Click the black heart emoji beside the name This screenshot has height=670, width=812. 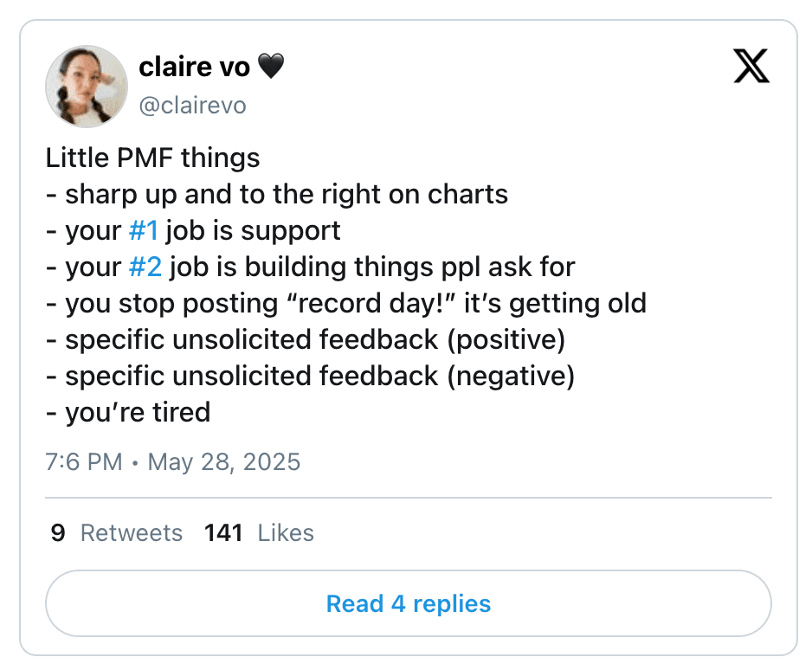pos(271,66)
